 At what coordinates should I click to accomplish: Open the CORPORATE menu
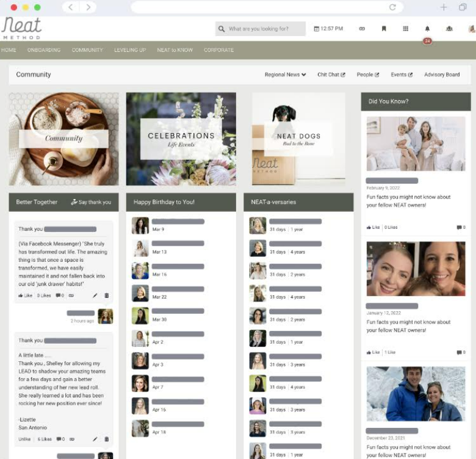pyautogui.click(x=218, y=50)
